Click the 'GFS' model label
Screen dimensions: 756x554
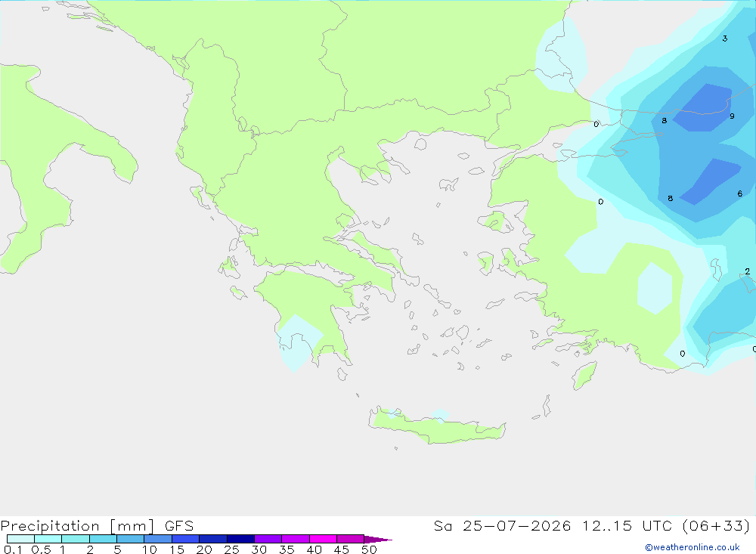(x=179, y=525)
